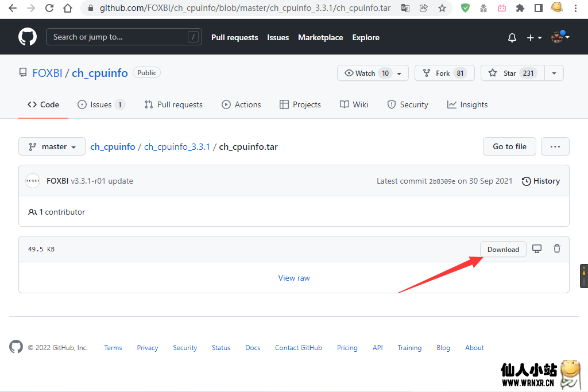Viewport: 588px width, 392px height.
Task: Open the Privacy footer link
Action: point(148,348)
